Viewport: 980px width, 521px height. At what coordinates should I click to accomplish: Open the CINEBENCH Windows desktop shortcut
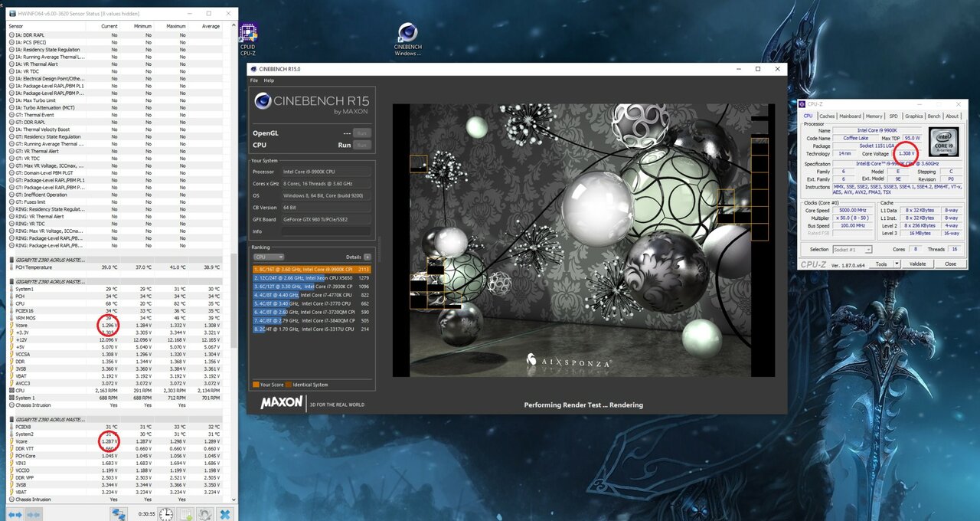point(408,39)
